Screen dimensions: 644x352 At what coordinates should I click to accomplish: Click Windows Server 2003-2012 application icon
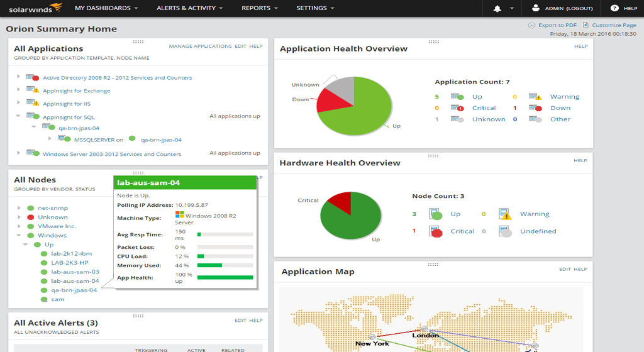coord(33,153)
